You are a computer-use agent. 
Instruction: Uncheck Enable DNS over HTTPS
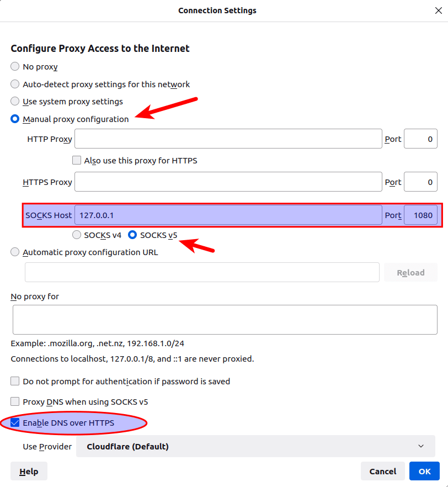click(15, 424)
